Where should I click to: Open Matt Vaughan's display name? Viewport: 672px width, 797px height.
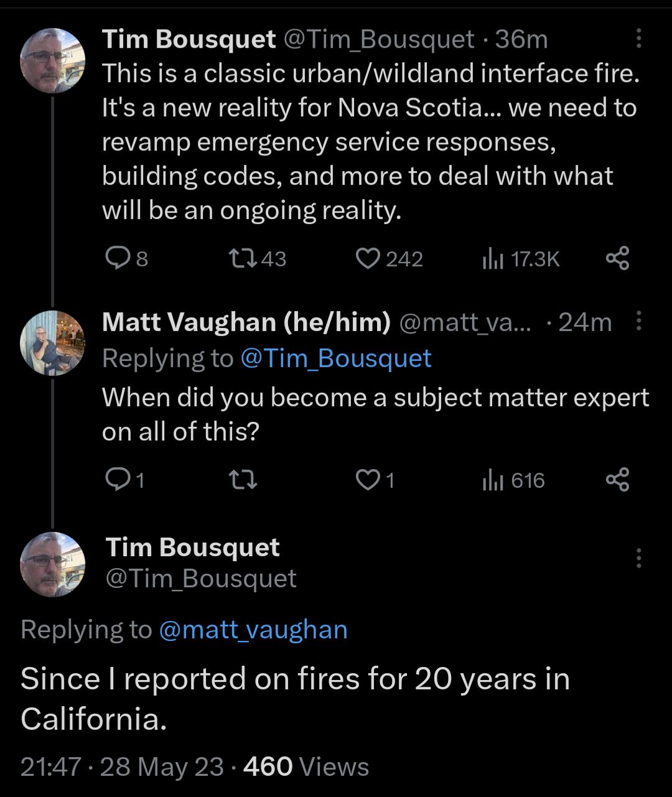tap(246, 322)
